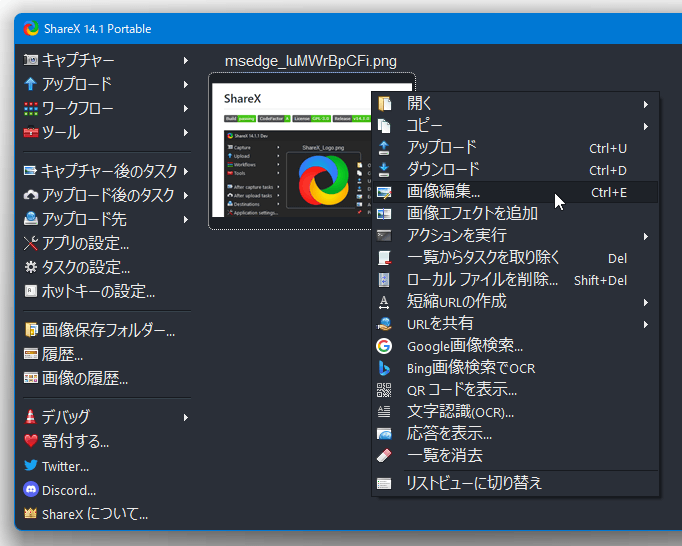This screenshot has height=546, width=682.
Task: Click the keyboard icon for ホットキーの設定
Action: [31, 291]
